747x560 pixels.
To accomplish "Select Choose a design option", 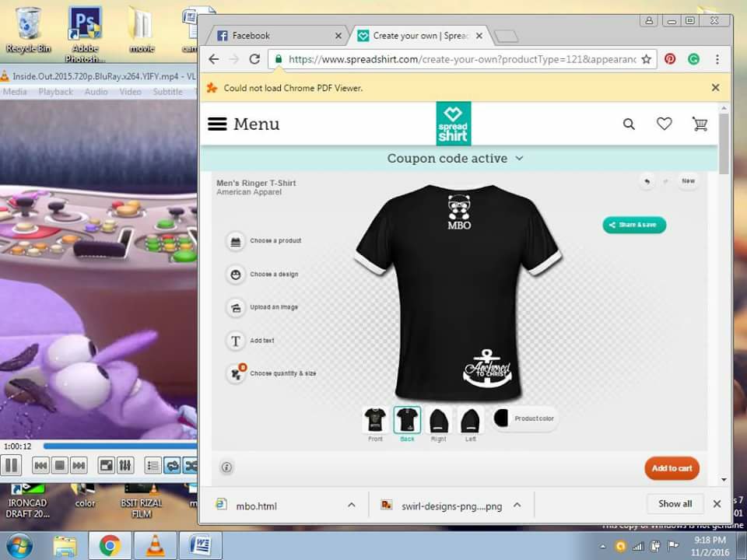I will [x=262, y=275].
